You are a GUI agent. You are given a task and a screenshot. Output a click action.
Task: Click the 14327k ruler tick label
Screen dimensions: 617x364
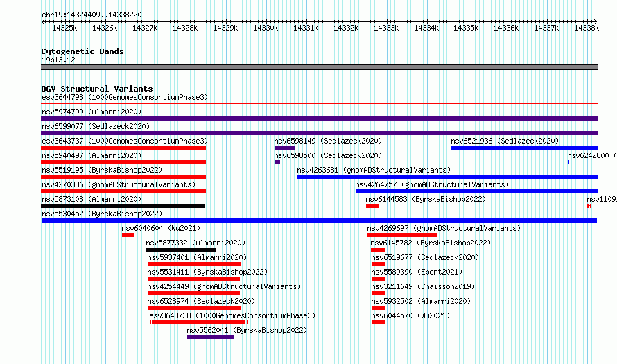pos(145,28)
